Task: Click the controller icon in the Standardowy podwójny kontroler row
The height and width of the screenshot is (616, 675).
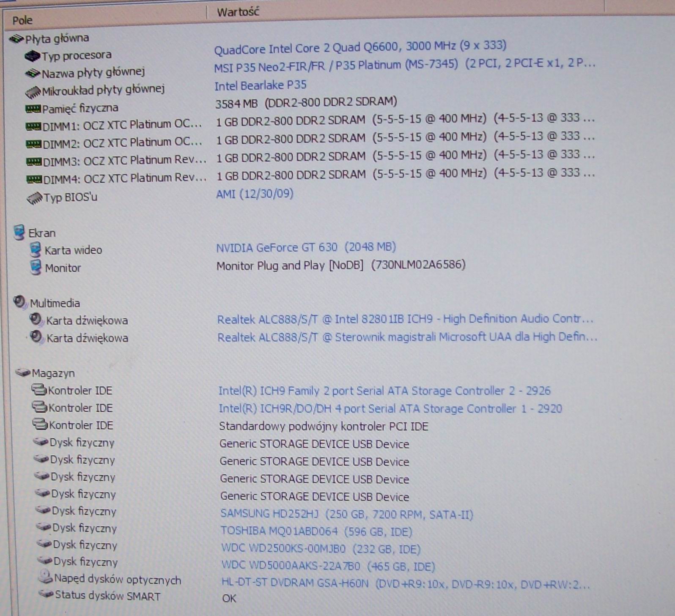Action: click(x=40, y=424)
